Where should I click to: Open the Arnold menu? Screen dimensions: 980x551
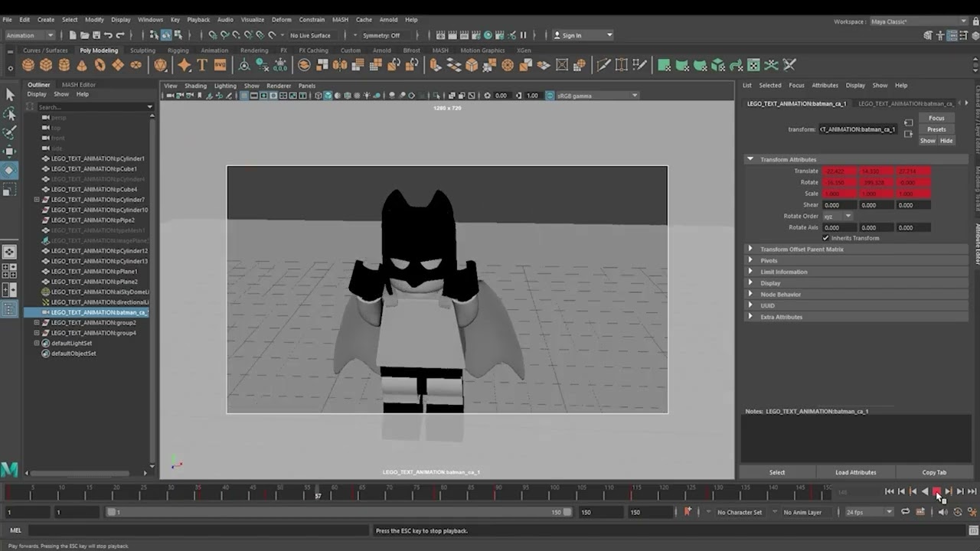pyautogui.click(x=388, y=20)
